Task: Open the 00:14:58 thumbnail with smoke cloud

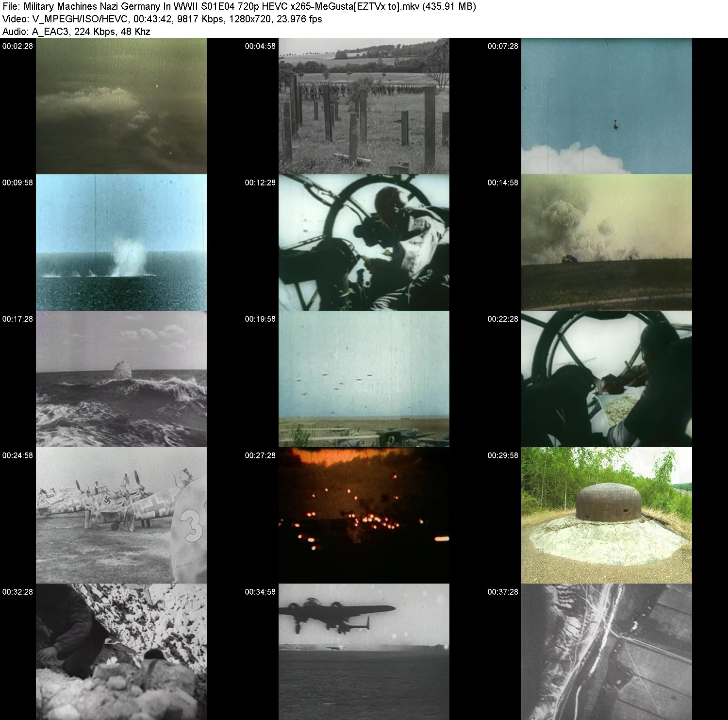Action: click(607, 242)
